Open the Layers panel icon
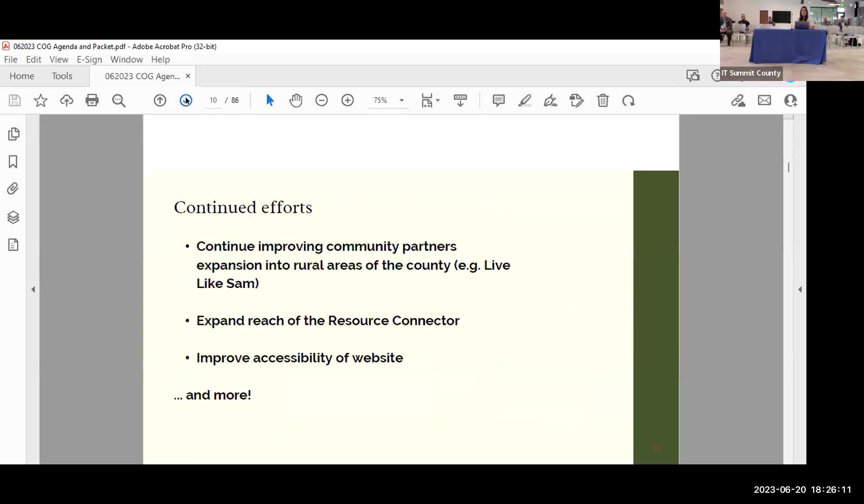This screenshot has height=504, width=864. pyautogui.click(x=13, y=217)
